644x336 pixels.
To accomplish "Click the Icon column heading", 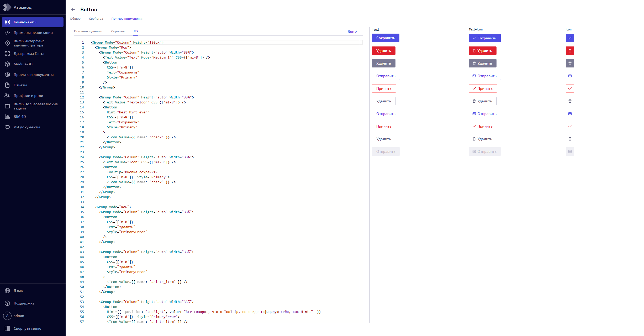I will click(x=568, y=29).
